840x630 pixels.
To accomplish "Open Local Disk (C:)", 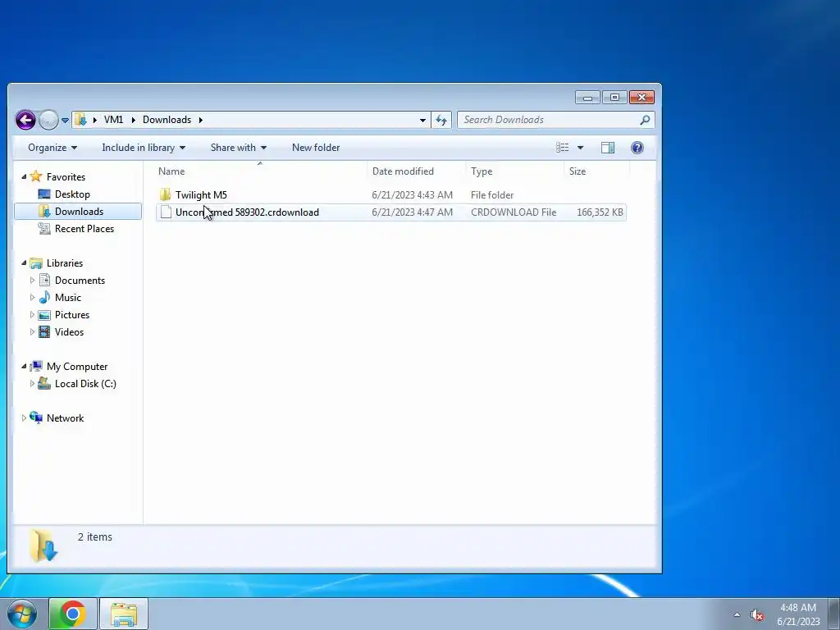I will click(85, 384).
